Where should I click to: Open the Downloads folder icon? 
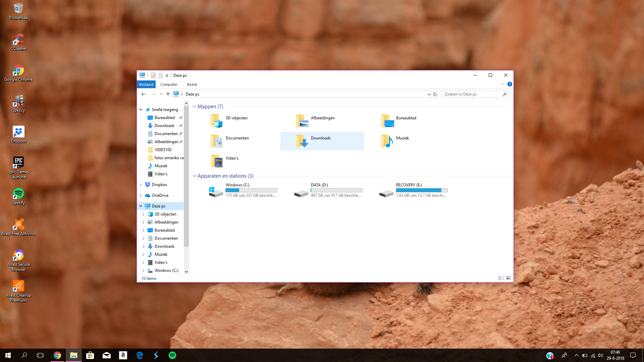coord(302,141)
